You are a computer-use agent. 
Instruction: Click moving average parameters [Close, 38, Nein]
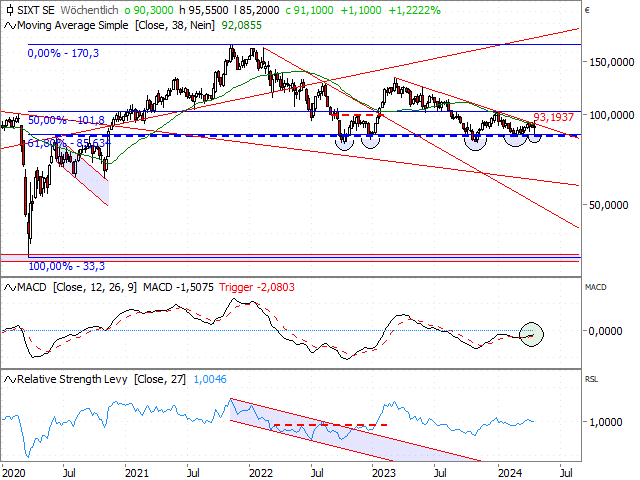tap(175, 25)
